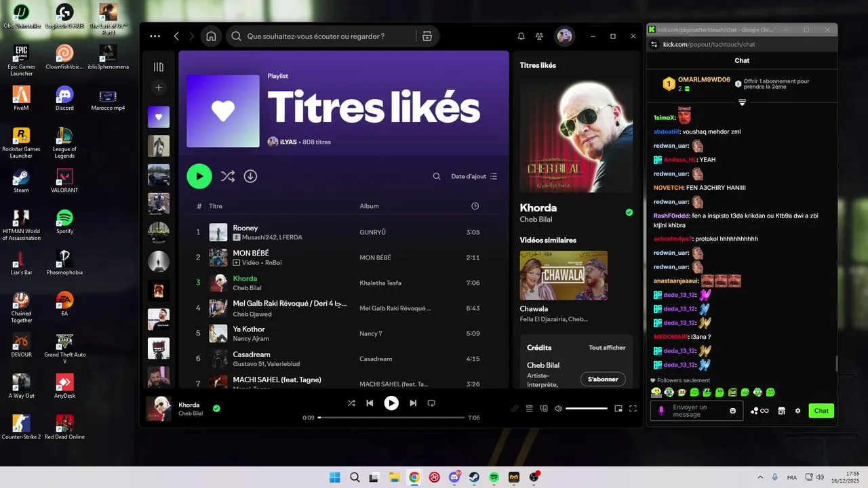This screenshot has width=868, height=488.
Task: Collapse the Your Library sidebar
Action: [x=159, y=66]
